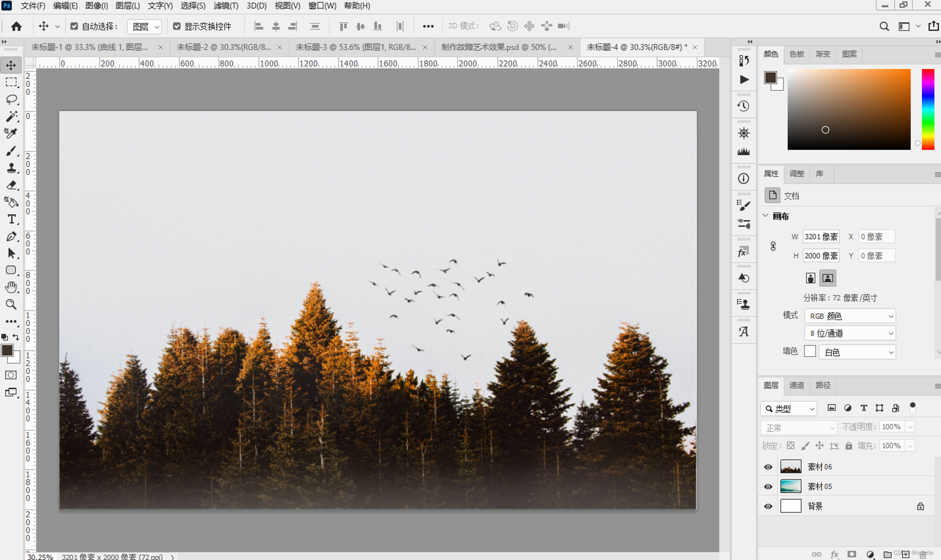This screenshot has width=941, height=560.
Task: Collapse the 画布 section
Action: (x=766, y=216)
